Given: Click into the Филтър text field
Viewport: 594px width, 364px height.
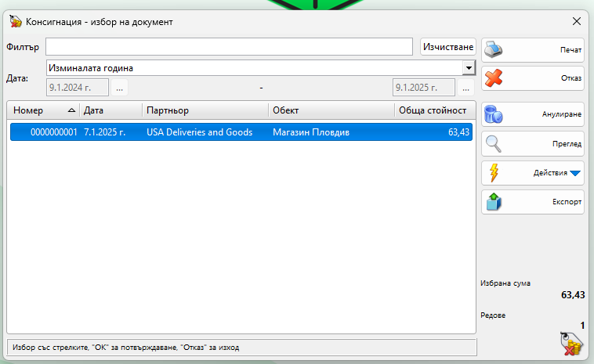Looking at the screenshot, I should pos(229,47).
